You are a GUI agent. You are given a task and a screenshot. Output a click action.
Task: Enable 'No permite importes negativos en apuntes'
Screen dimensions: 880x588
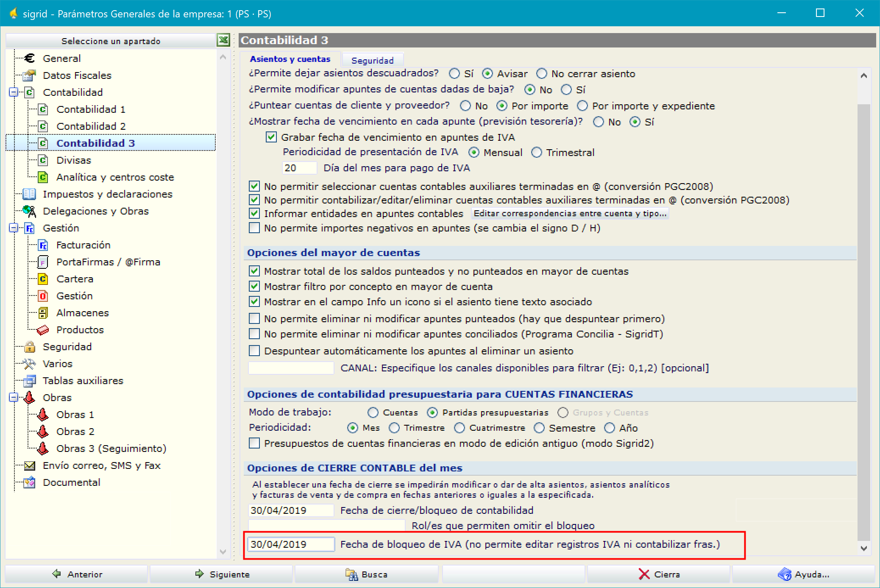(x=254, y=228)
